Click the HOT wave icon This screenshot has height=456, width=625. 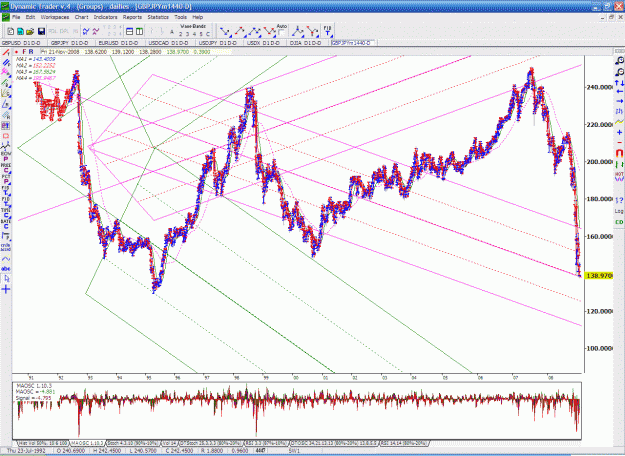[619, 176]
